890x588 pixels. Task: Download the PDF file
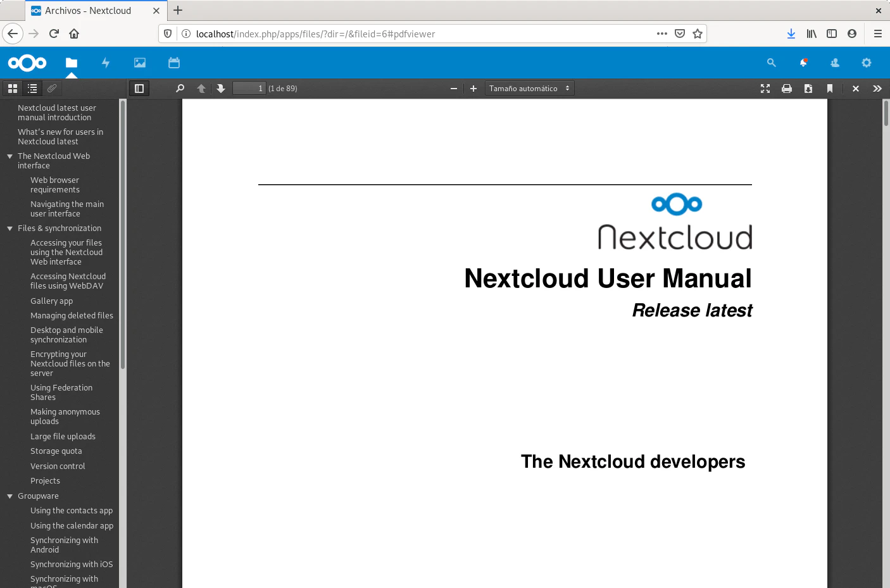[808, 89]
